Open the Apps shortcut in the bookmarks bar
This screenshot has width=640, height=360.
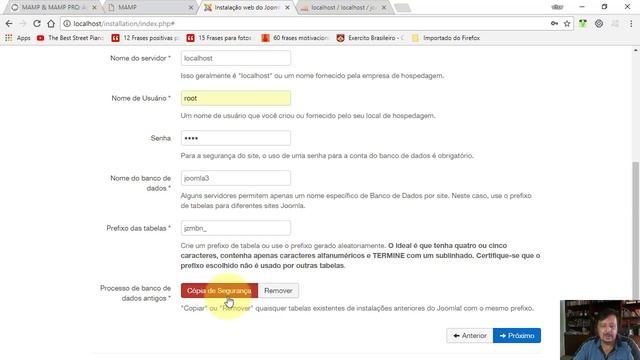coord(18,38)
